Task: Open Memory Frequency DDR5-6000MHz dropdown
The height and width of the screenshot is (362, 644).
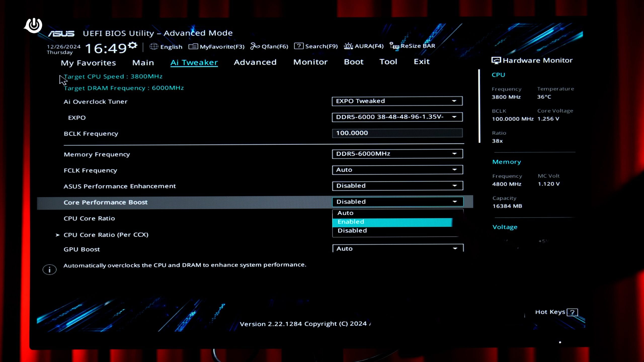Action: click(x=397, y=154)
